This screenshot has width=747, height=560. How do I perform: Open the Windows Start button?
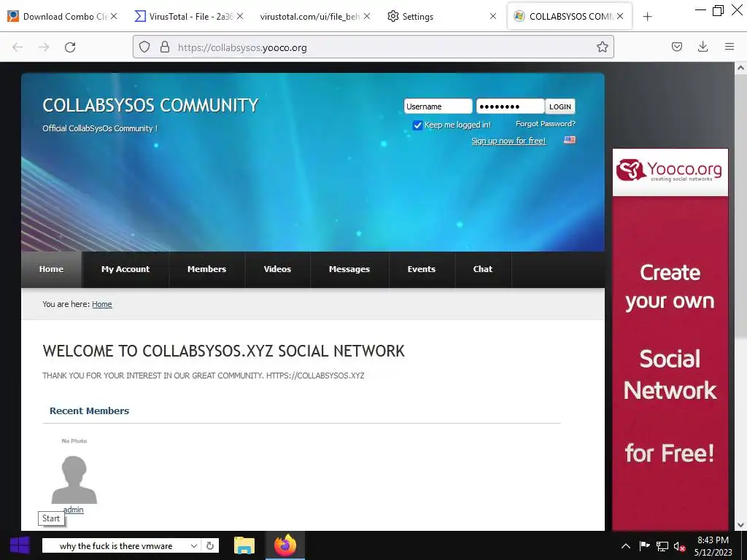[x=19, y=545]
